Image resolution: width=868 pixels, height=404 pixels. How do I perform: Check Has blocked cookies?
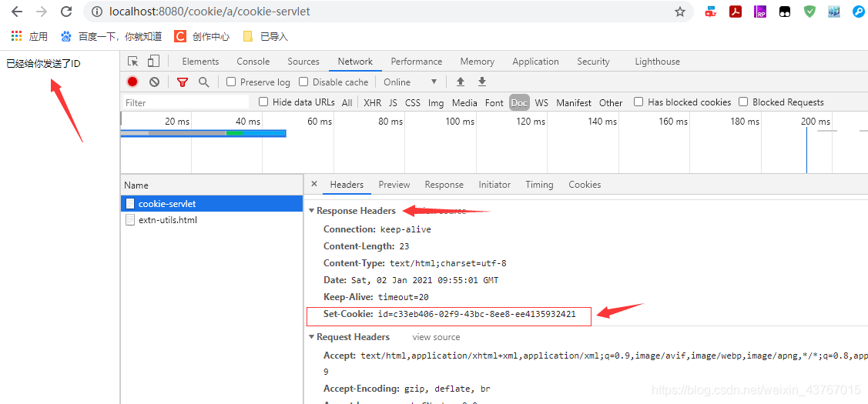click(638, 102)
